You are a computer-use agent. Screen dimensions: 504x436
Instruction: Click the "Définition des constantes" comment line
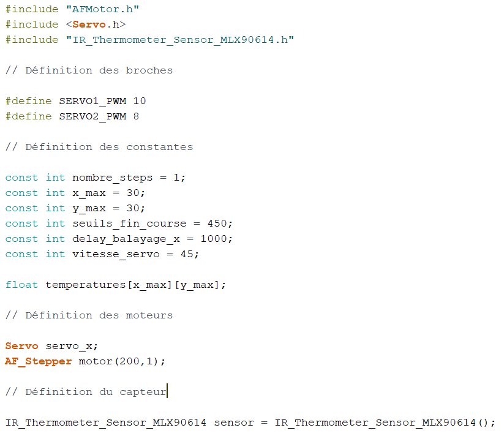(x=99, y=147)
